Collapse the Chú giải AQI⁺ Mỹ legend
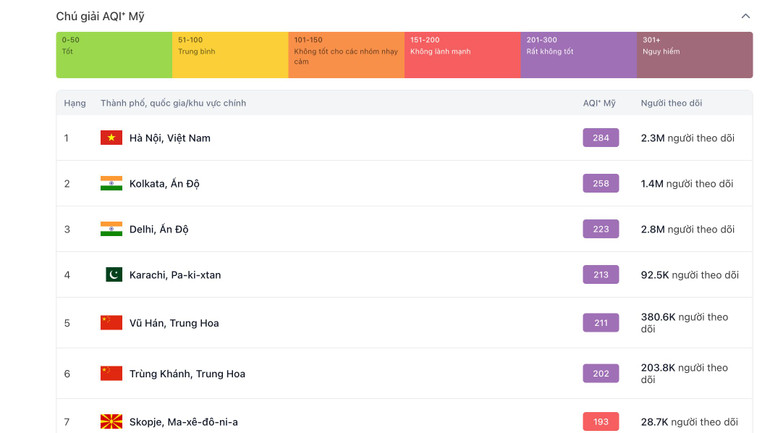This screenshot has width=770, height=433. [x=745, y=16]
